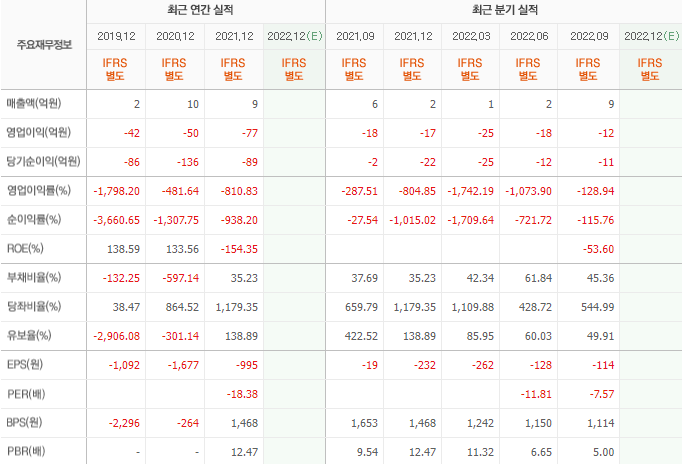Click 순이익률 value -721.72
Viewport: 689px width, 464px height.
point(533,221)
